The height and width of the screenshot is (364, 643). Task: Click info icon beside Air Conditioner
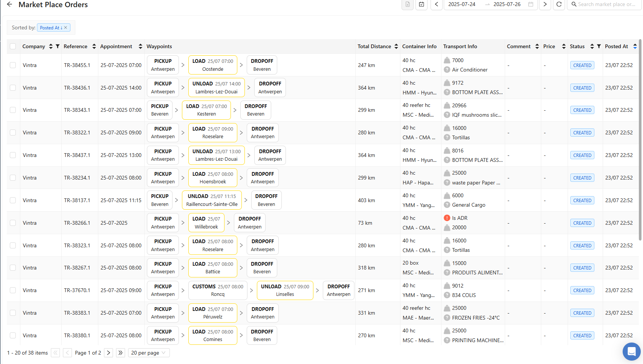(447, 70)
